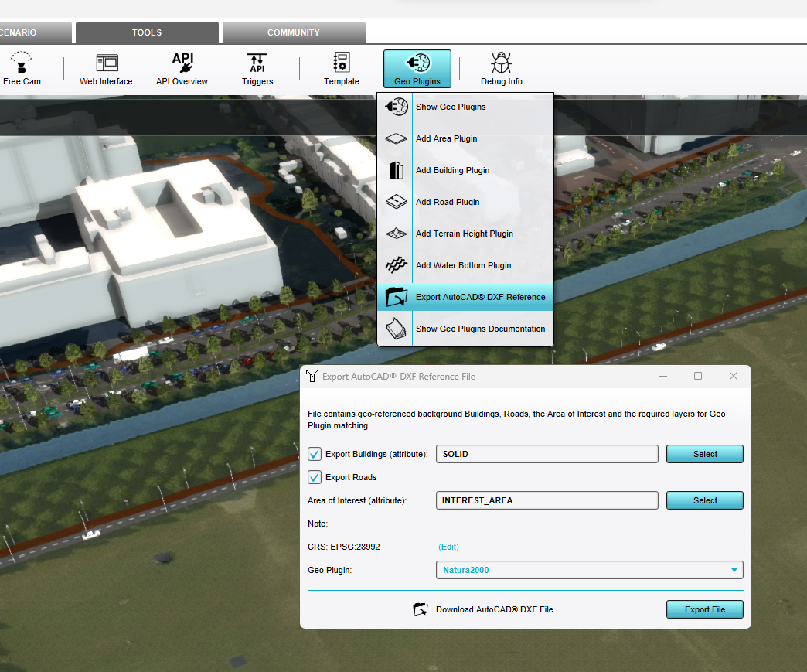The width and height of the screenshot is (807, 672).
Task: Click the API Triggers icon
Action: click(x=257, y=63)
